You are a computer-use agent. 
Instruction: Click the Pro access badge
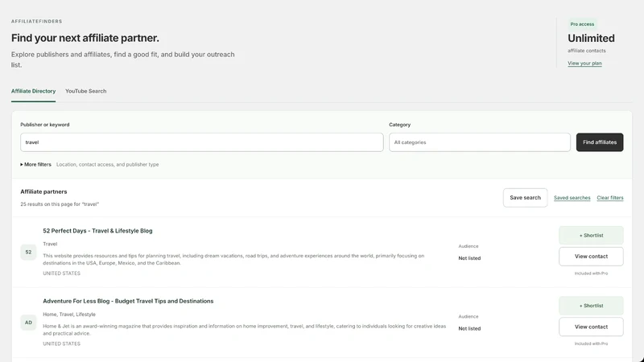(582, 24)
